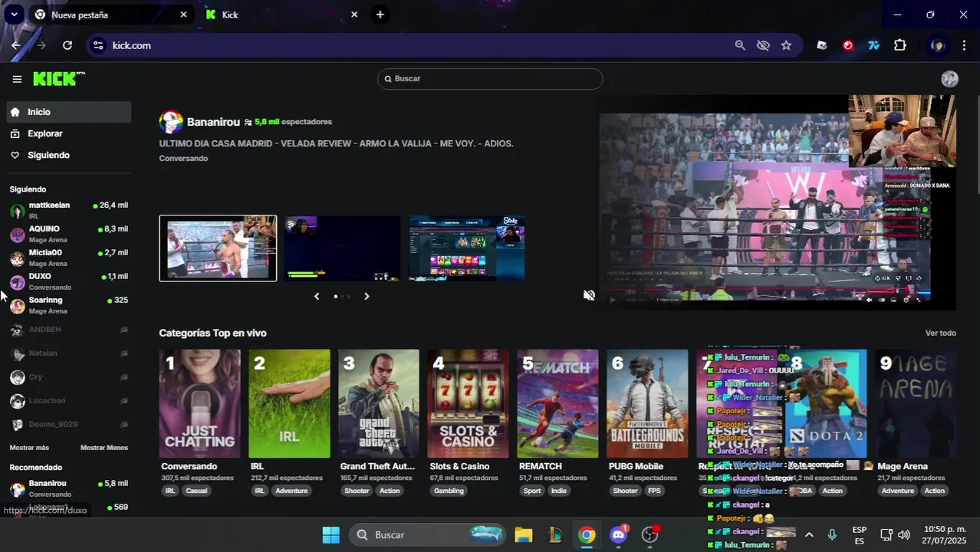Open AQUINO's followed channel
This screenshot has width=980, height=552.
(69, 234)
